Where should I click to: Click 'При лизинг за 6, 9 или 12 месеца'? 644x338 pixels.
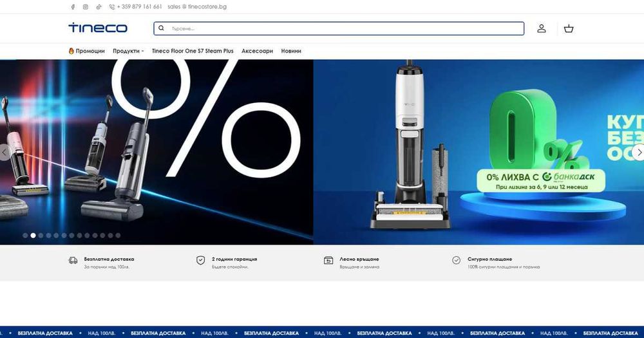[x=542, y=187]
